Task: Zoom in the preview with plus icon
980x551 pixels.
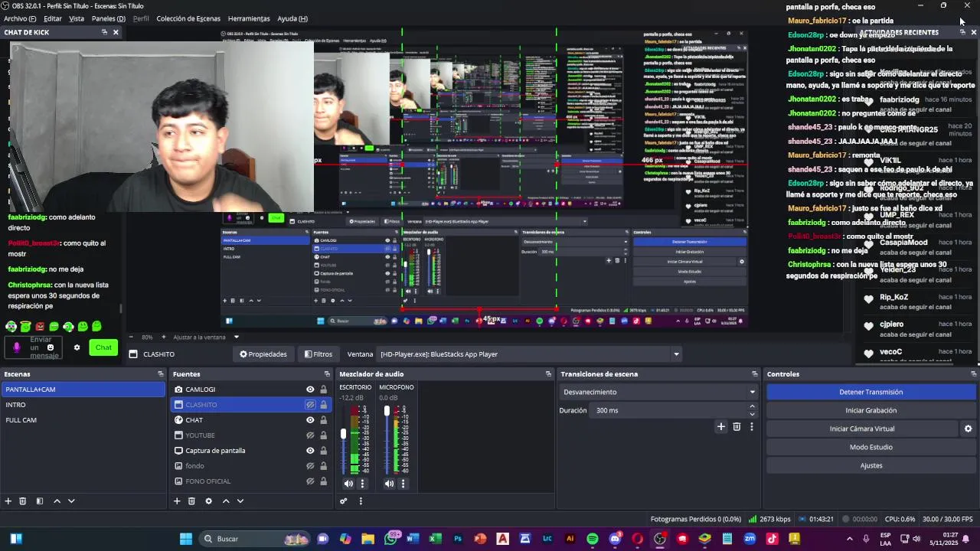Action: pyautogui.click(x=165, y=337)
